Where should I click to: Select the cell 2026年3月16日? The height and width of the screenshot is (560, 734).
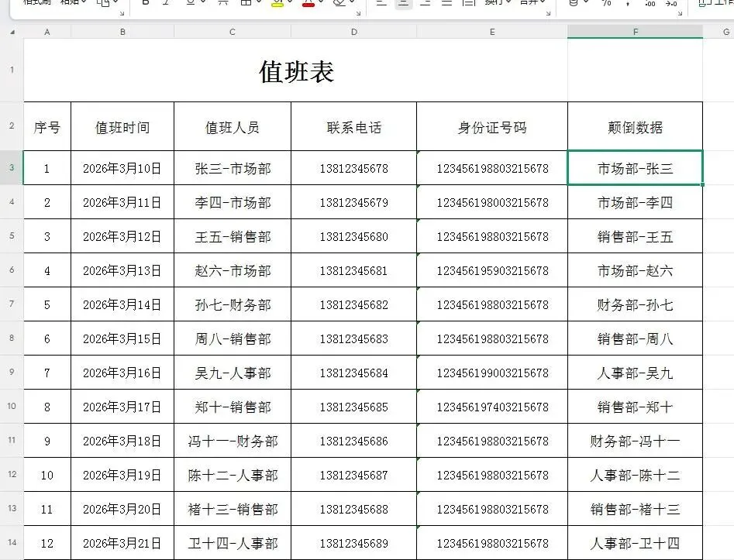click(x=122, y=373)
